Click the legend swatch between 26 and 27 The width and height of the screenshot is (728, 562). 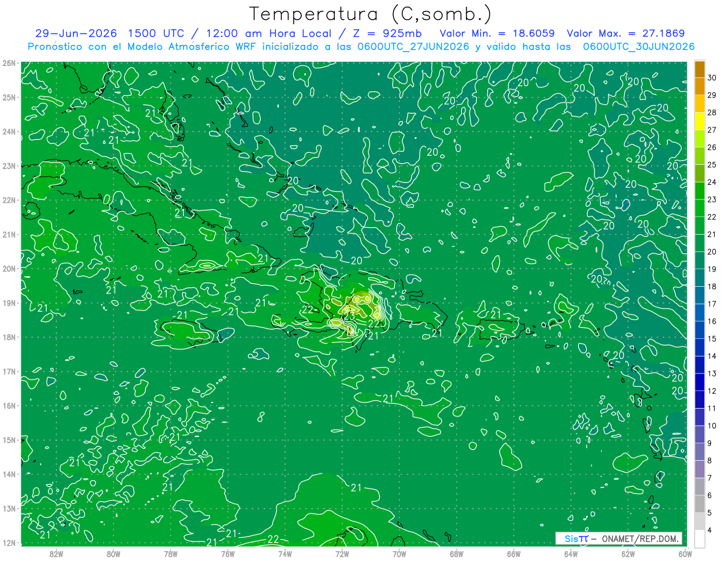699,138
